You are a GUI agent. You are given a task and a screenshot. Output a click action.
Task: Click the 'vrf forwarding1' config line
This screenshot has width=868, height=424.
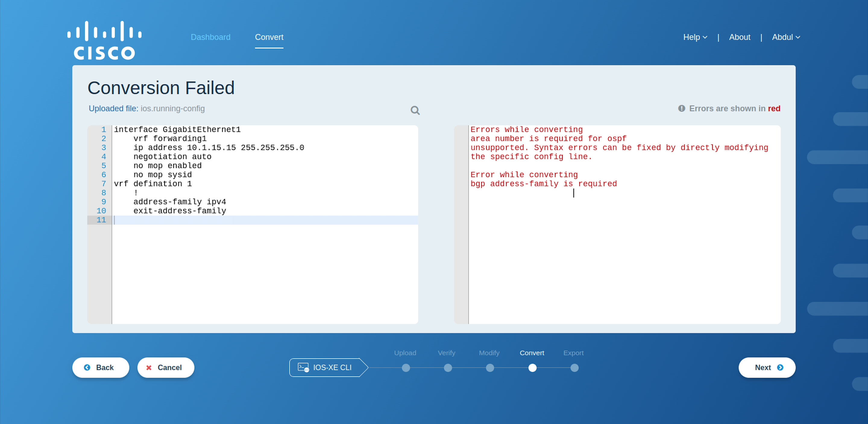coord(170,139)
